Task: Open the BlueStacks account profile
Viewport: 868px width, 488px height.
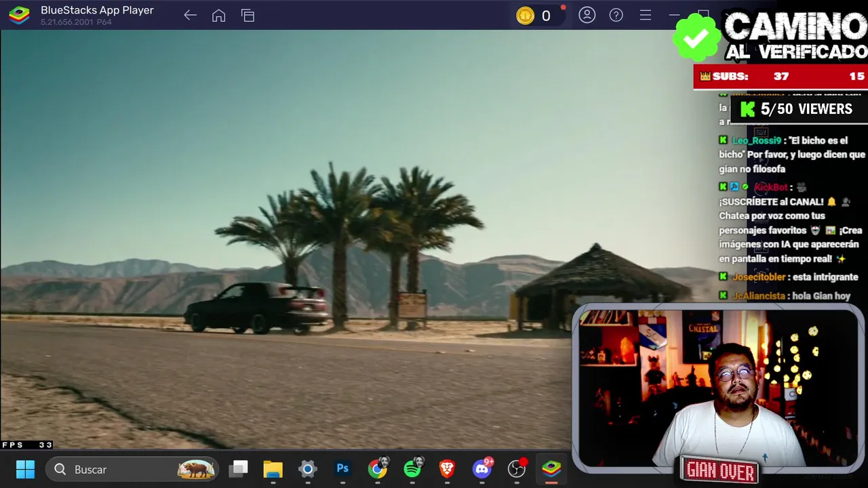Action: (587, 15)
